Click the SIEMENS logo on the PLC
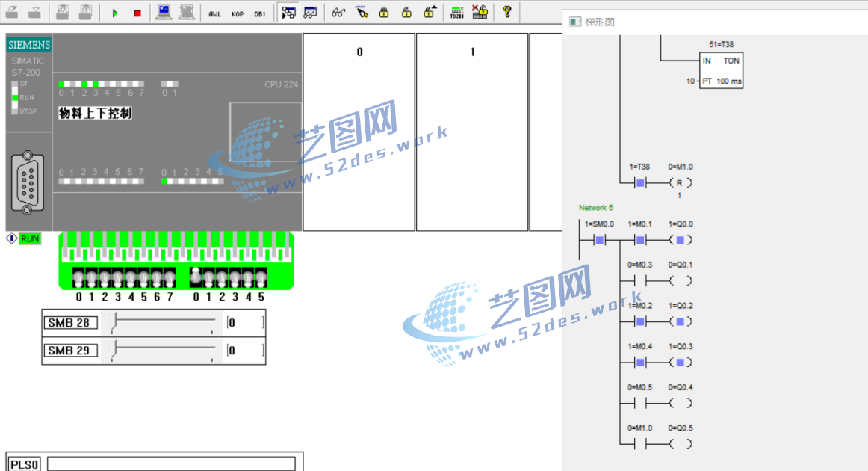The height and width of the screenshot is (471, 868). click(x=29, y=45)
